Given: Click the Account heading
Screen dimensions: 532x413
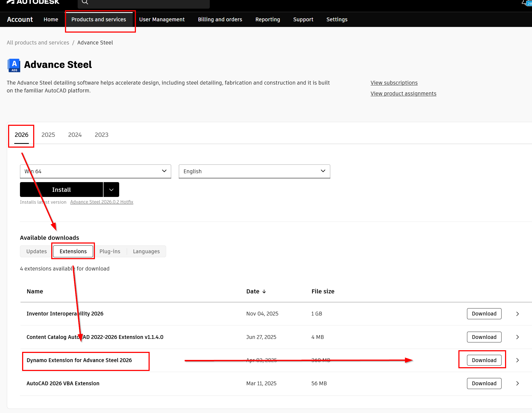Looking at the screenshot, I should [x=20, y=19].
